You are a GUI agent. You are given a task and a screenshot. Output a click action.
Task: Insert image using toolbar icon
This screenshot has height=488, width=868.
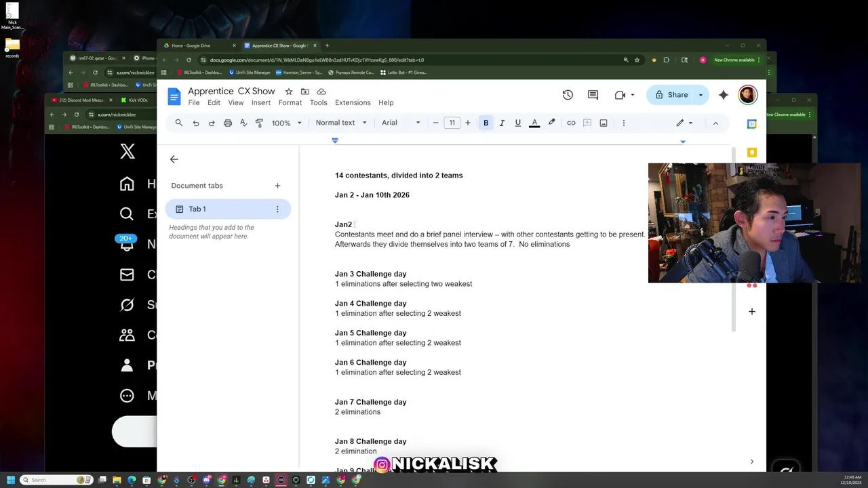click(604, 123)
